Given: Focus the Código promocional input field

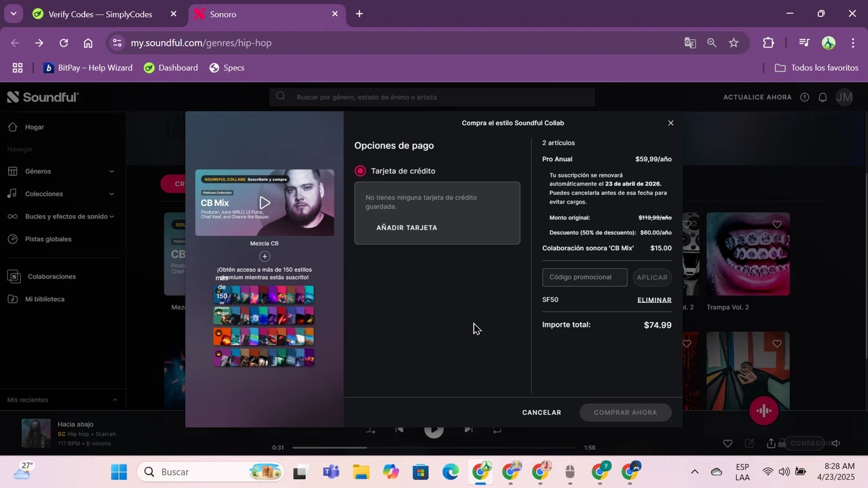Looking at the screenshot, I should [x=584, y=277].
